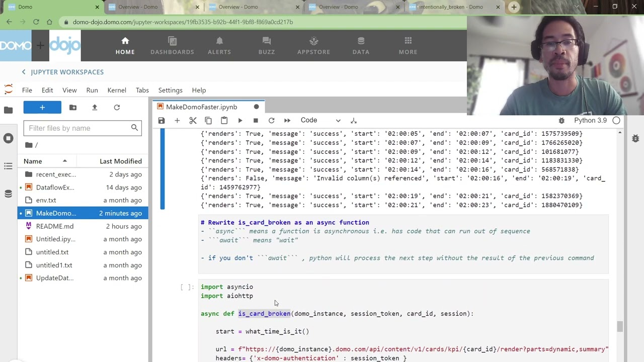This screenshot has width=644, height=362.
Task: Open the Domo data sidebar icon
Action: [x=8, y=194]
